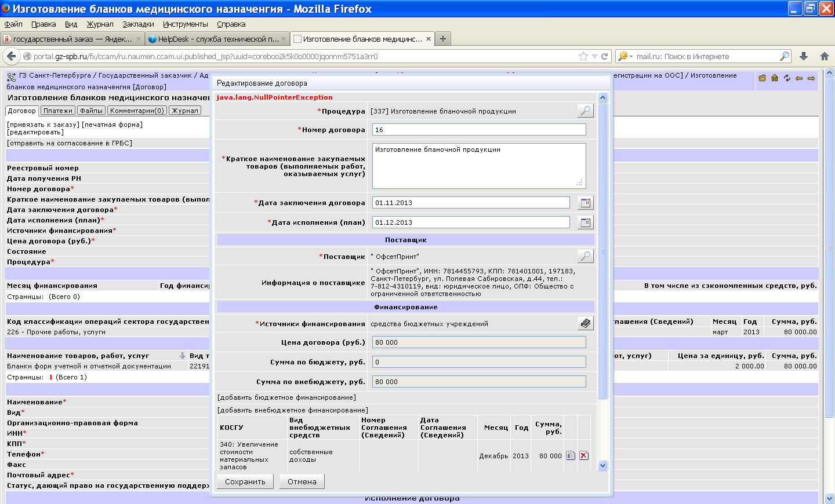
Task: Click the Сумма по бюджету field
Action: [x=479, y=362]
